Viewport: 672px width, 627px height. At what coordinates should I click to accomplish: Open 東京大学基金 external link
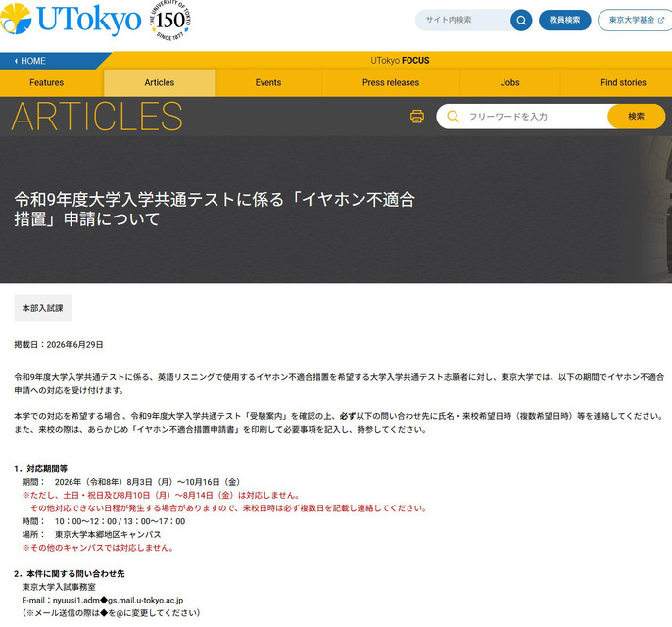[636, 21]
